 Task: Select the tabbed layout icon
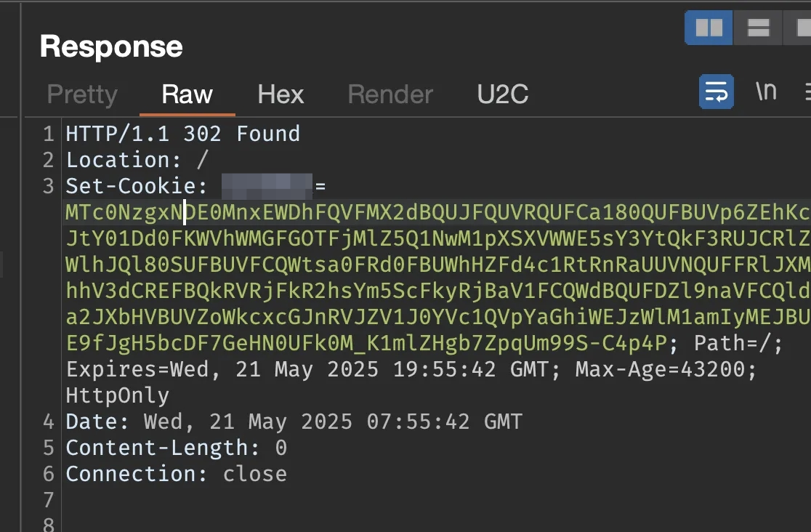pyautogui.click(x=798, y=28)
